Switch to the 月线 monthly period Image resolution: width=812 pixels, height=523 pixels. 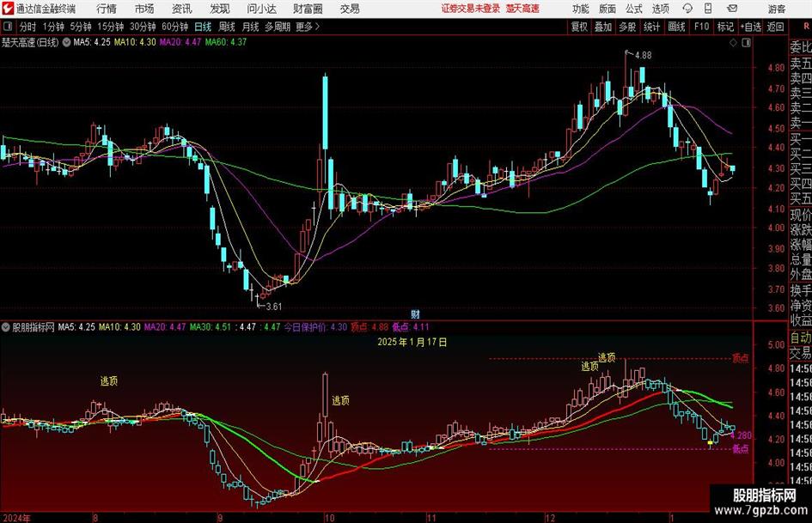click(x=251, y=27)
